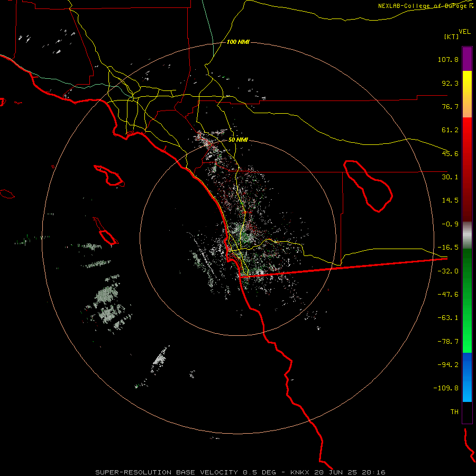Click the 14.5 velocity scale value
This screenshot has height=476, width=476.
[x=450, y=200]
